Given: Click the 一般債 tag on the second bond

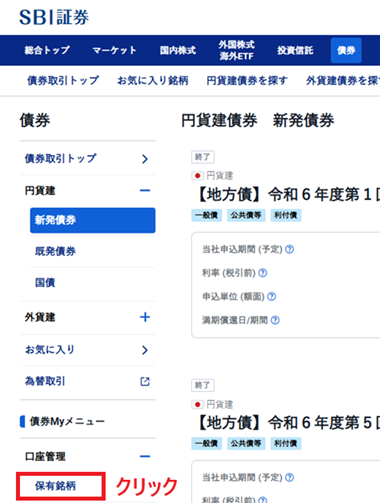Looking at the screenshot, I should pos(207,443).
